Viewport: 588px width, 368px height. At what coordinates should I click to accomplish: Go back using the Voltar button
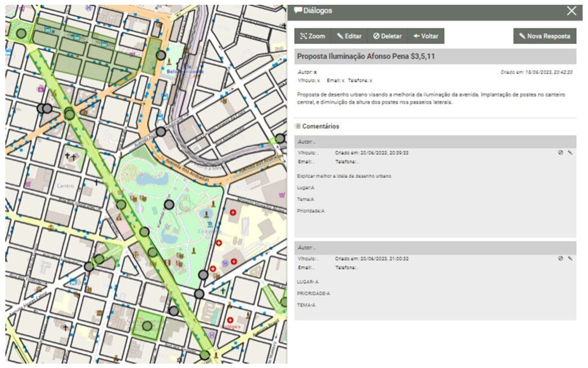point(426,36)
